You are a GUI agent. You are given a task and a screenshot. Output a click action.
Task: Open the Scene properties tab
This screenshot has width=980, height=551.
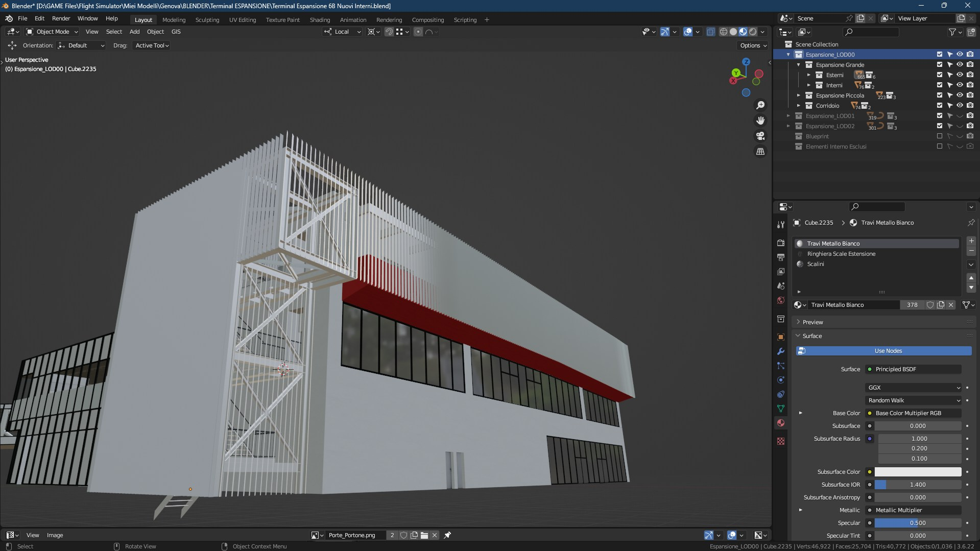(780, 286)
